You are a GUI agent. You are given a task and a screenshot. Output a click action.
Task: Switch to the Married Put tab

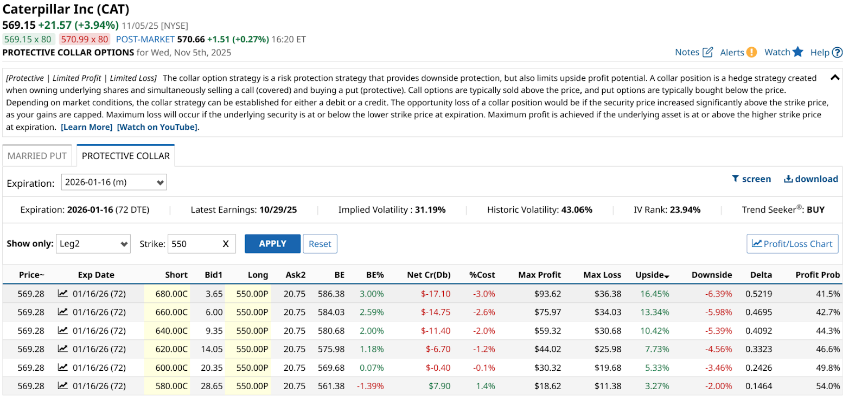[37, 156]
